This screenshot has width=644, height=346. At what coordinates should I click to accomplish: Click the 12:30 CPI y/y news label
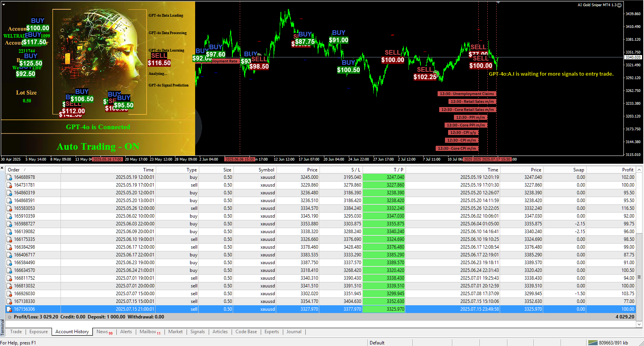(x=463, y=133)
